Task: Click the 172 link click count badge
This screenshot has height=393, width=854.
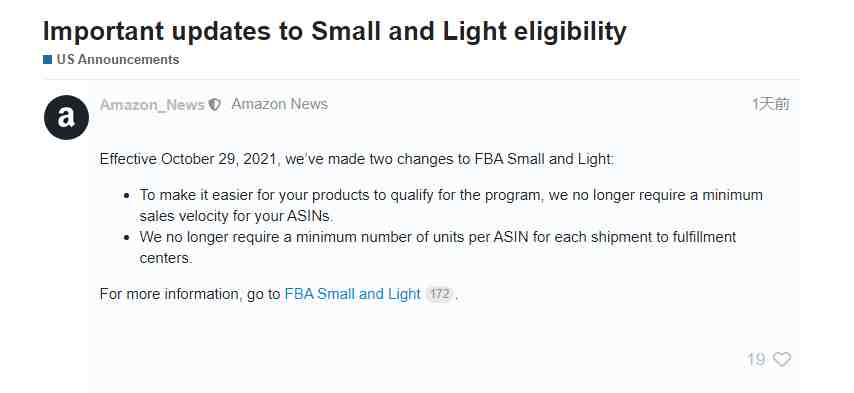Action: tap(439, 294)
